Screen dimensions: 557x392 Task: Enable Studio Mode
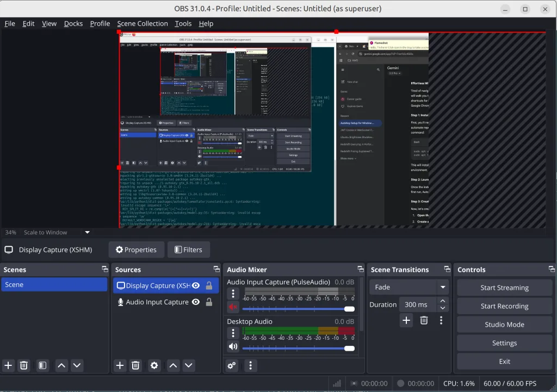504,325
